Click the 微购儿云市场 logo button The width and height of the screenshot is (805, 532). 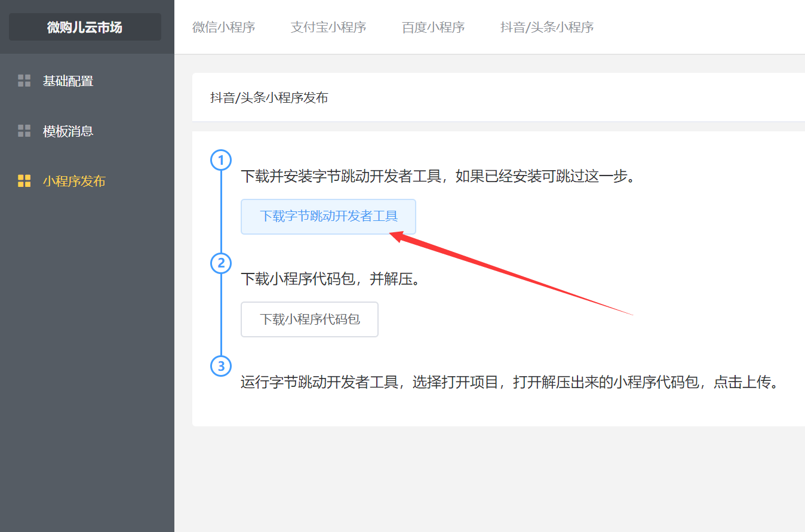pos(85,27)
